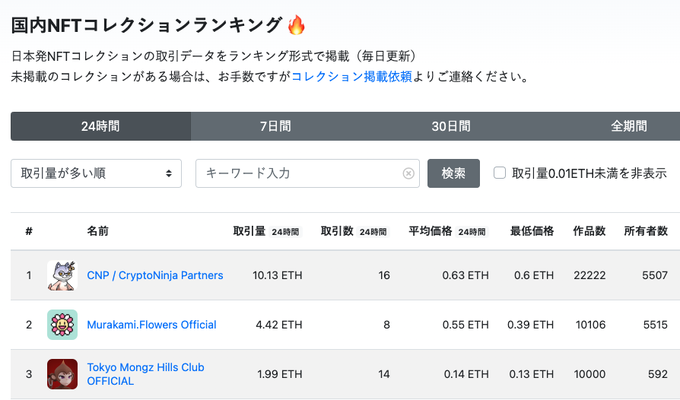680x400 pixels.
Task: Select the 5507 owners cell
Action: point(655,275)
